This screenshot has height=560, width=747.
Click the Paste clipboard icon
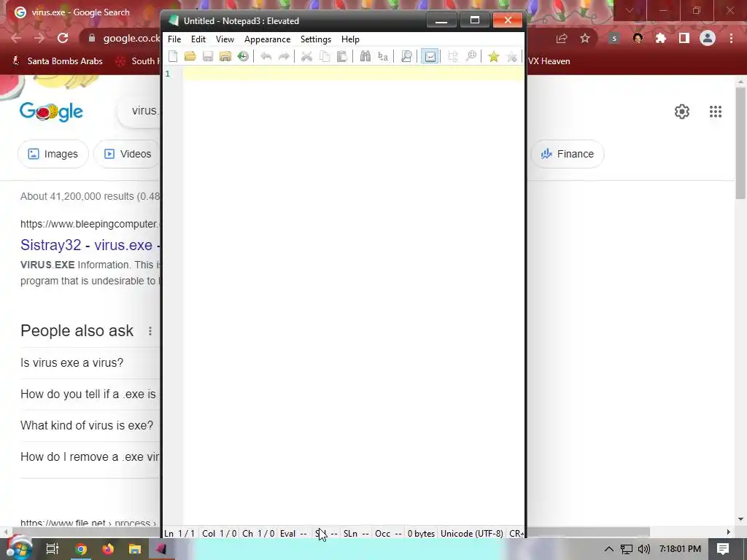[x=342, y=56]
